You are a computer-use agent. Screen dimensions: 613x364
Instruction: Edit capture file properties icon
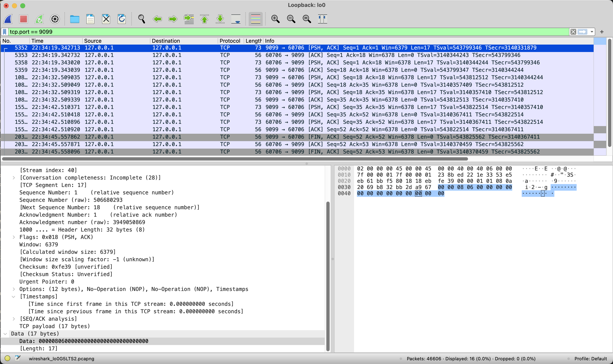point(18,358)
